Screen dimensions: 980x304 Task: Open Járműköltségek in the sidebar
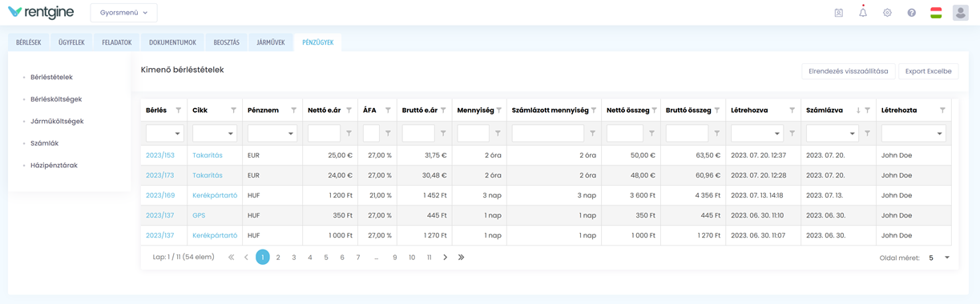(57, 122)
